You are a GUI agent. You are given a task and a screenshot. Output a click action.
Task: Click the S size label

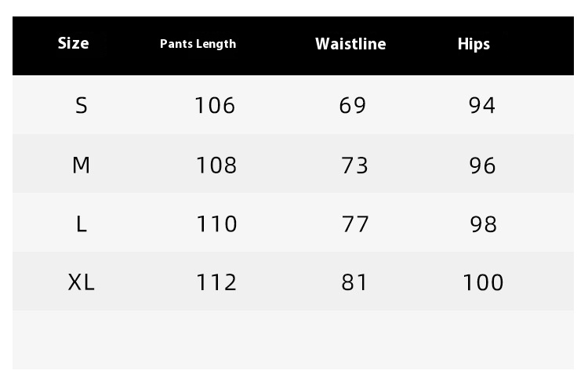(x=82, y=105)
